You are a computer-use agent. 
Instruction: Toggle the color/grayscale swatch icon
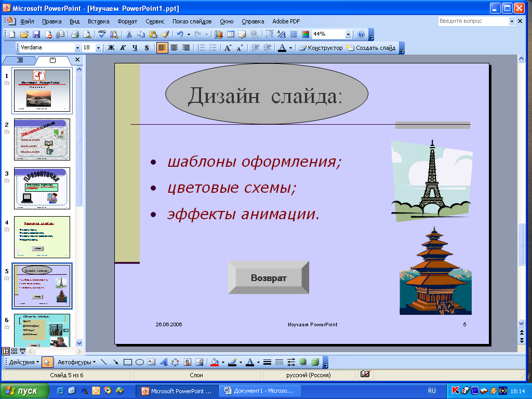click(x=305, y=34)
